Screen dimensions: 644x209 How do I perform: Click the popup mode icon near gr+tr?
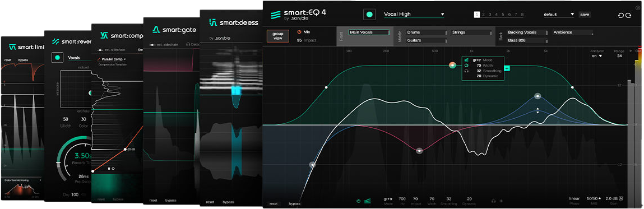pyautogui.click(x=466, y=60)
